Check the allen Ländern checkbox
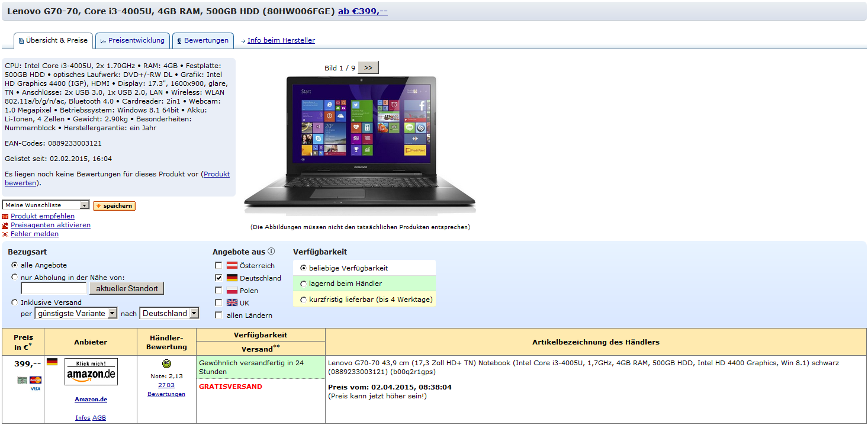868x425 pixels. [218, 315]
